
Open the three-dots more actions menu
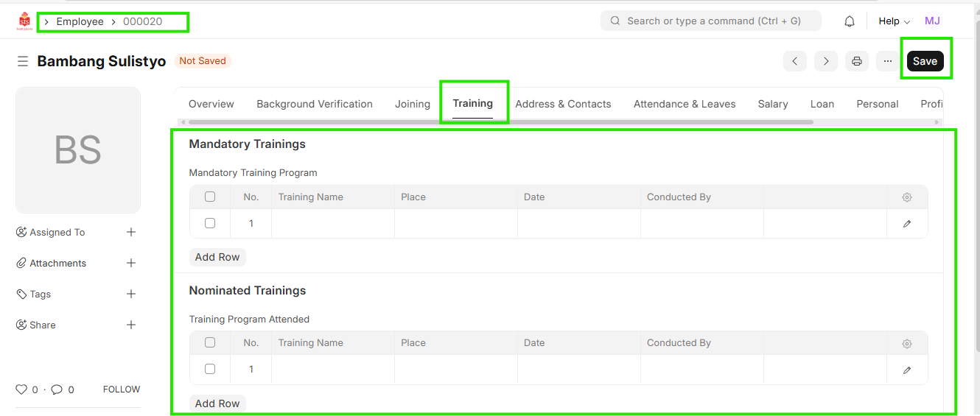pos(888,61)
